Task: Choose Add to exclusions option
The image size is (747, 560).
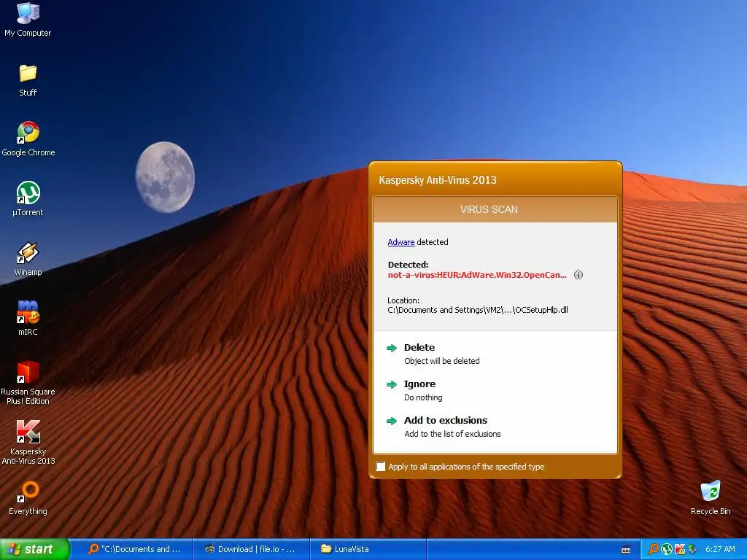Action: 446,421
